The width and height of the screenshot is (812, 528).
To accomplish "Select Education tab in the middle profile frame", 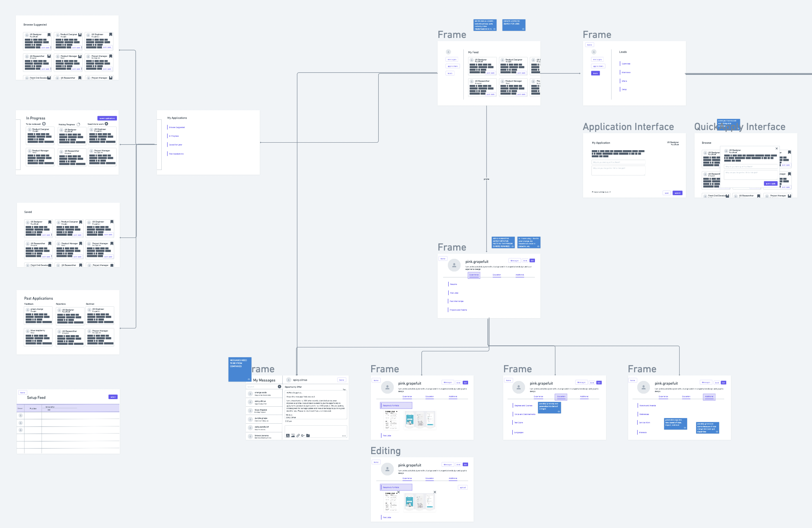I will tap(561, 396).
